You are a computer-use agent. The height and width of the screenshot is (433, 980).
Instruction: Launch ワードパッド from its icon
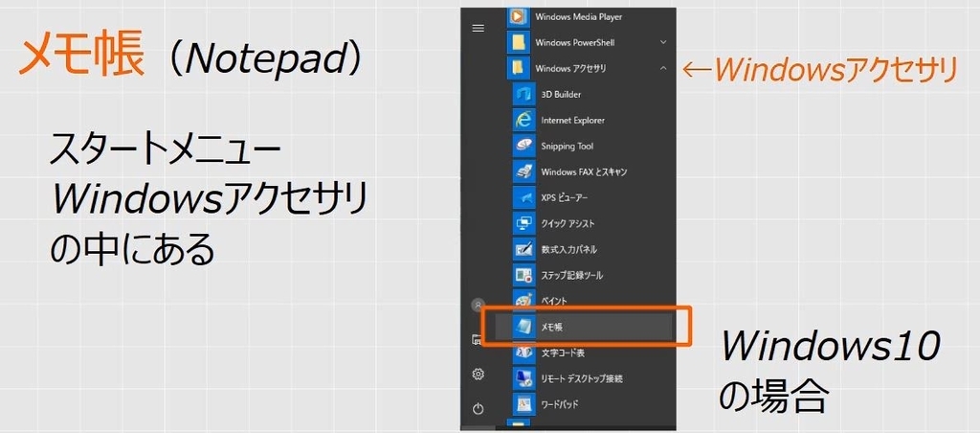coord(523,404)
